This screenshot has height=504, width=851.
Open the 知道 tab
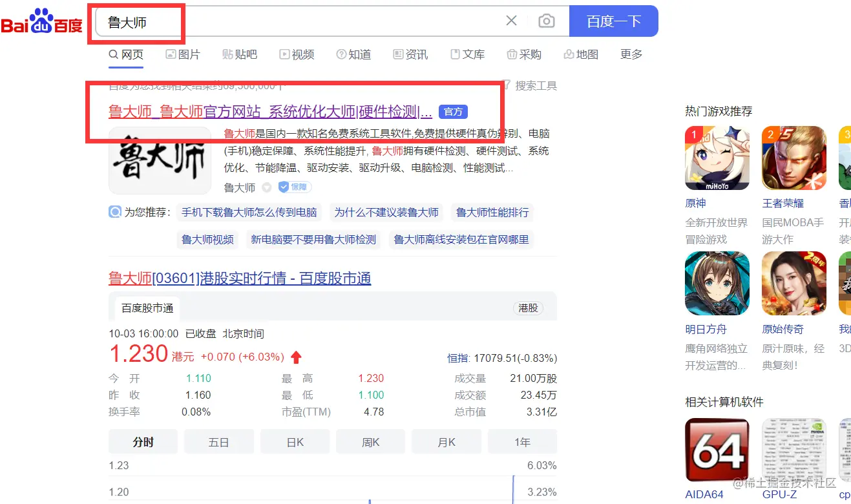[x=353, y=55]
